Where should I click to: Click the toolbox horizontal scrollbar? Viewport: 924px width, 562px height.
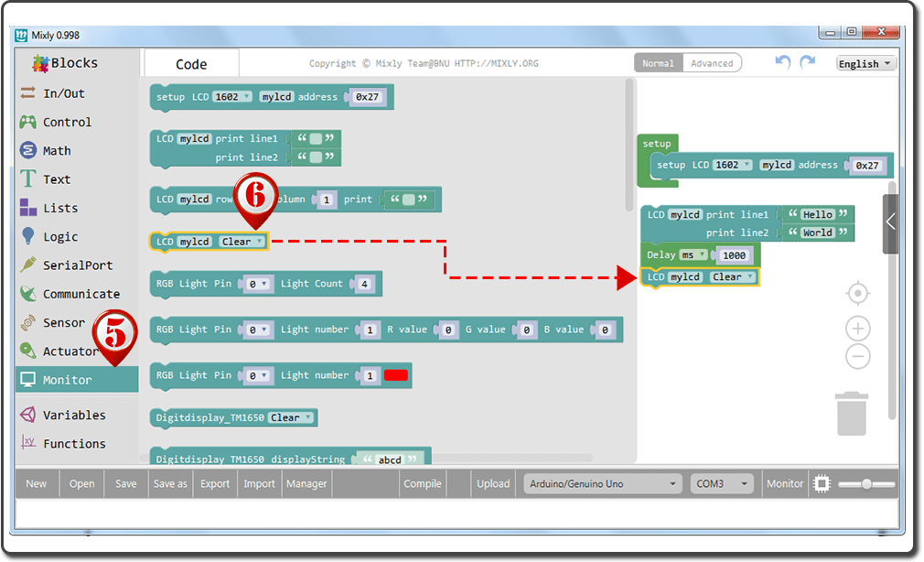365,458
